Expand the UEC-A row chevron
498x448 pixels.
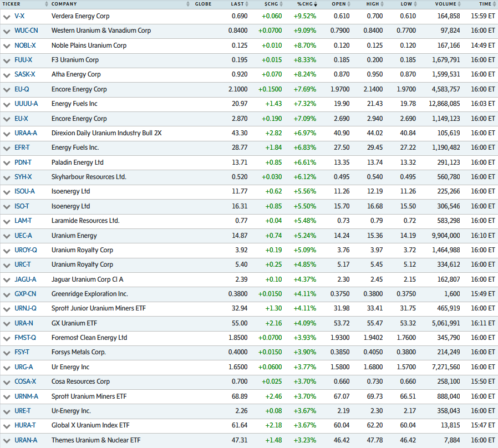[x=7, y=236]
